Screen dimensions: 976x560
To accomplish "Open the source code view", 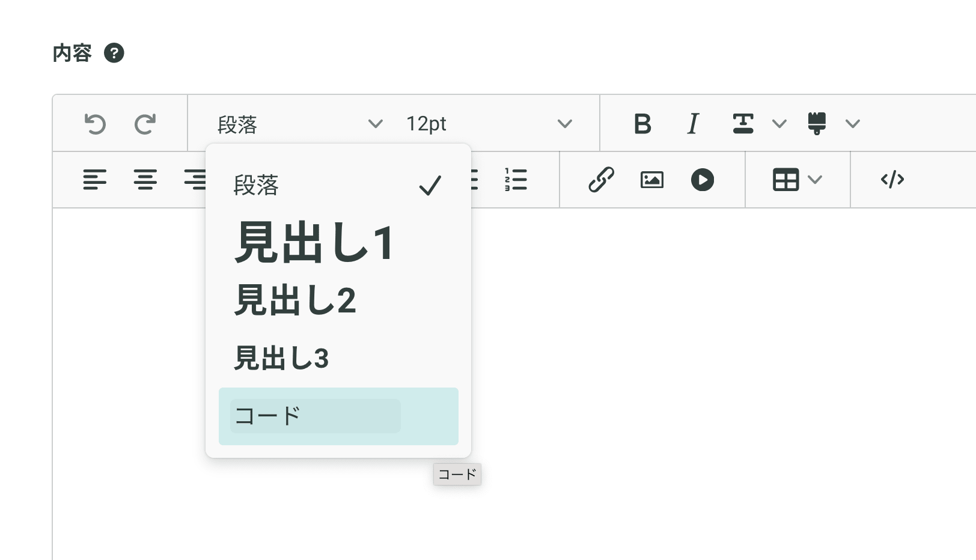I will [x=892, y=180].
